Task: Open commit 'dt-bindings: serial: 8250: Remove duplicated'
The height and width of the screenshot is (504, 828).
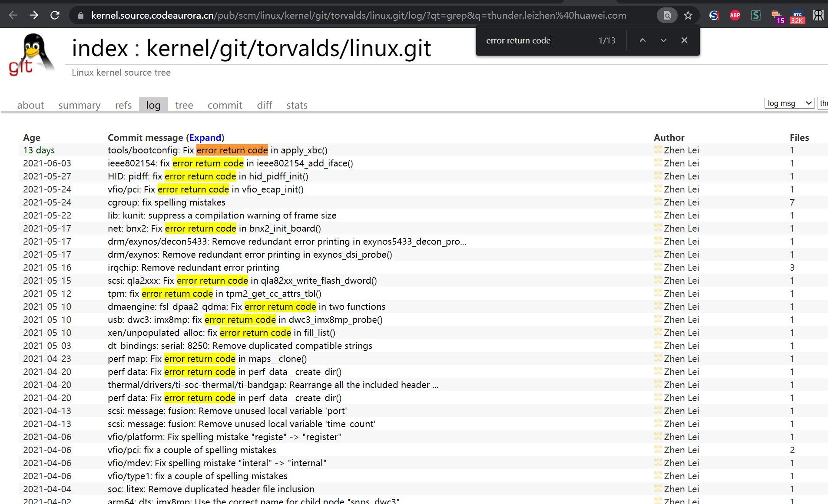Action: point(240,346)
